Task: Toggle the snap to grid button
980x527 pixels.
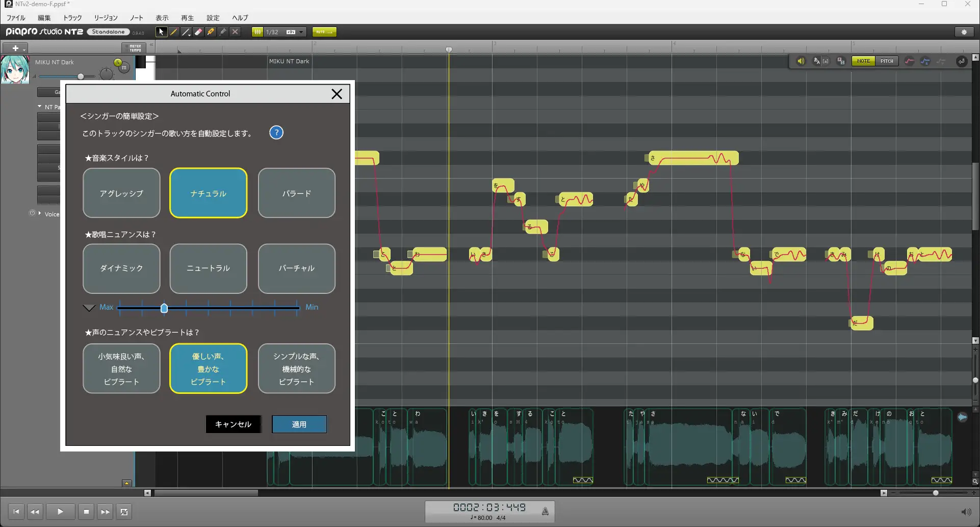Action: (x=257, y=32)
